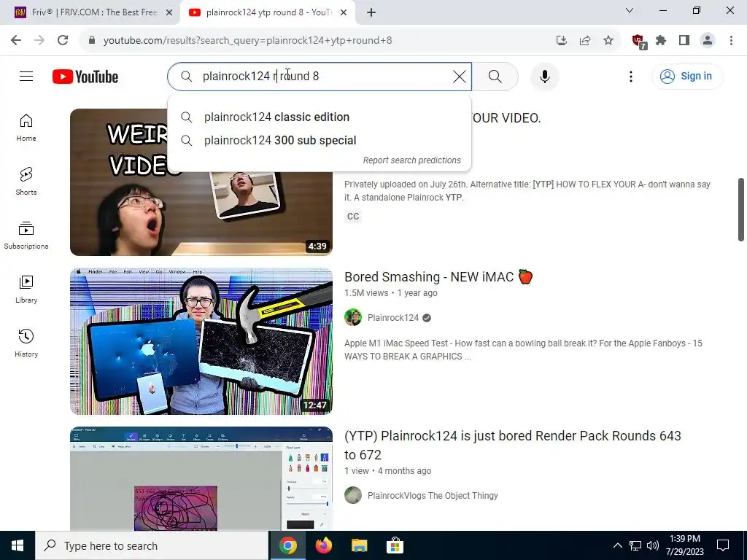The width and height of the screenshot is (747, 560).
Task: Open Subscriptions in the sidebar
Action: [x=26, y=236]
